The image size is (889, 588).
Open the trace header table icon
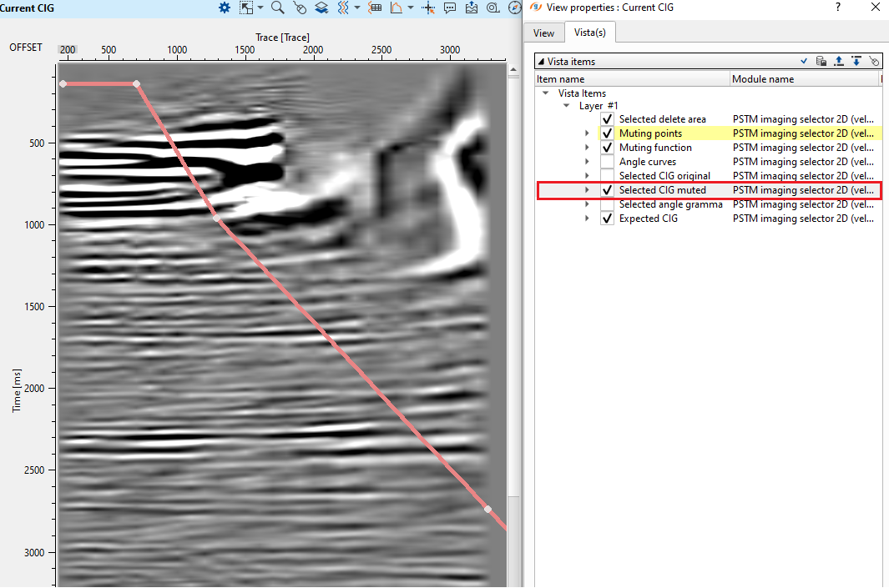375,8
